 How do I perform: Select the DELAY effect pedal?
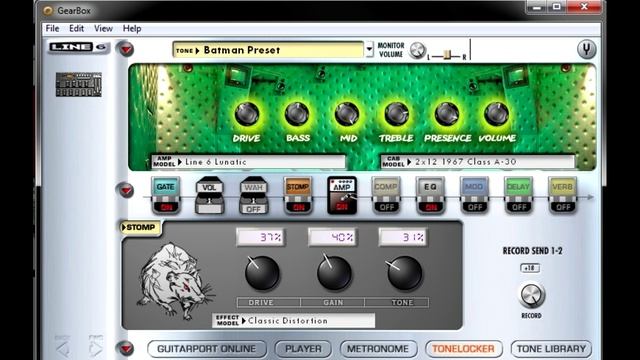tap(518, 196)
